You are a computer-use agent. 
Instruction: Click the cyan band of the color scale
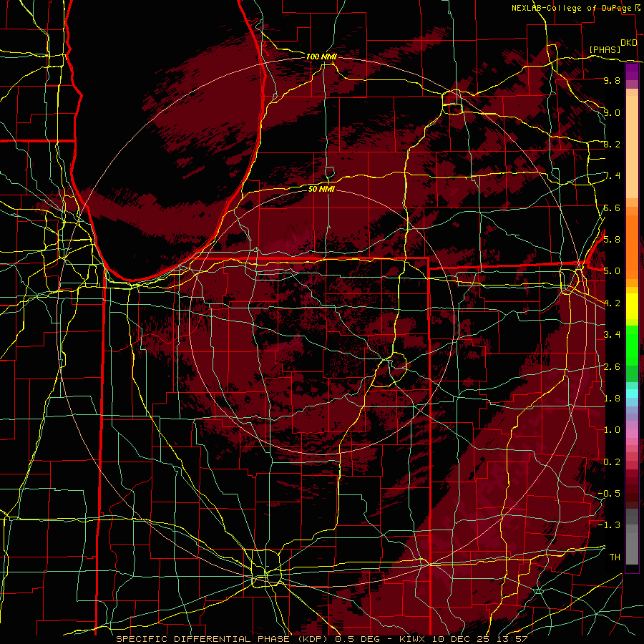(632, 394)
